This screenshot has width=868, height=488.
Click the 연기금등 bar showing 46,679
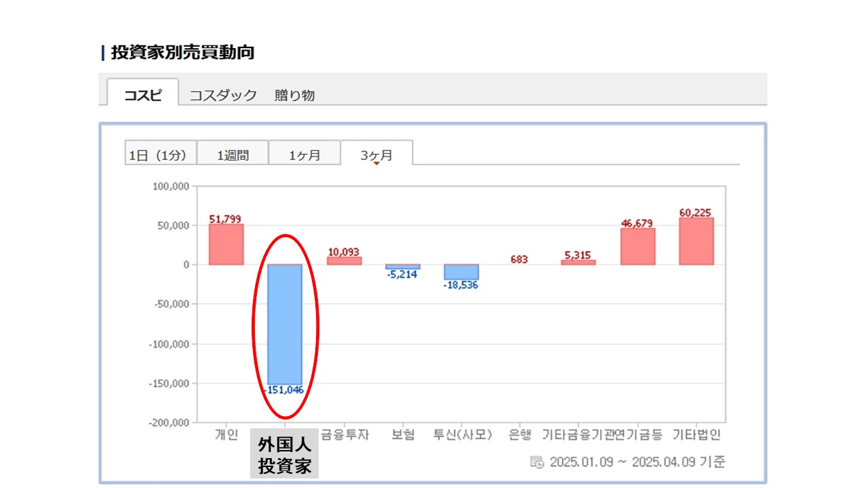[x=637, y=246]
